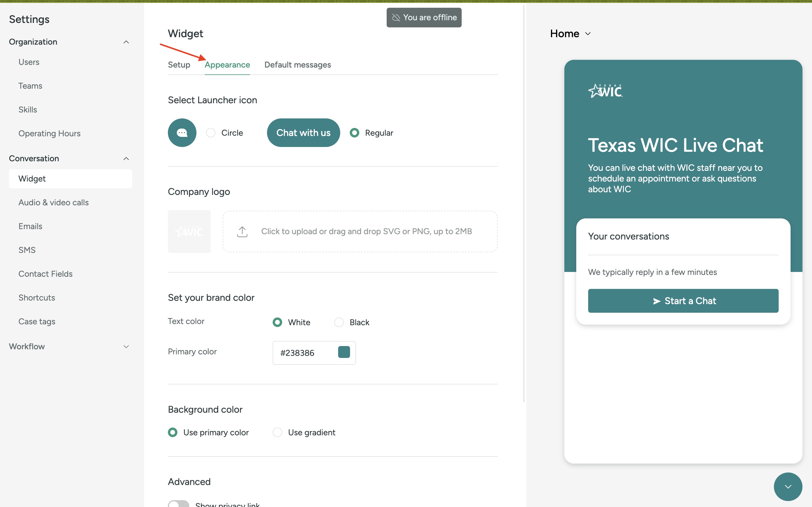Choose White text color

tap(277, 322)
